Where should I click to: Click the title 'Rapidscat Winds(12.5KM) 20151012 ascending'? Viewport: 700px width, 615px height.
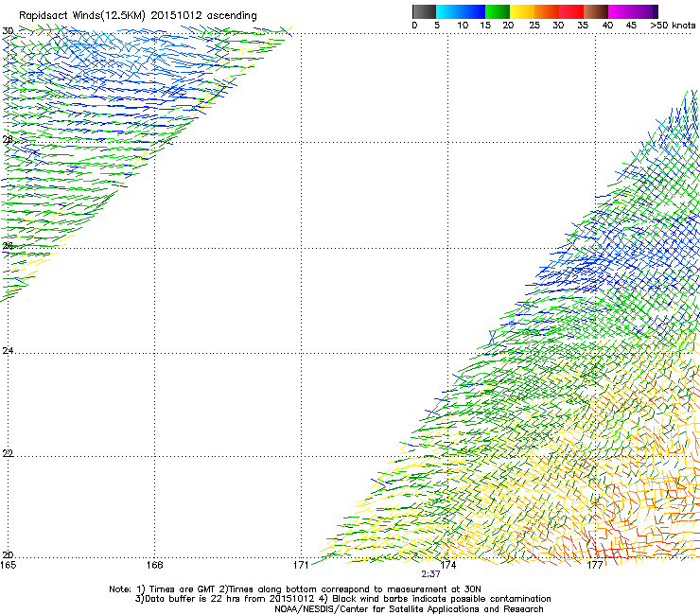click(x=137, y=16)
